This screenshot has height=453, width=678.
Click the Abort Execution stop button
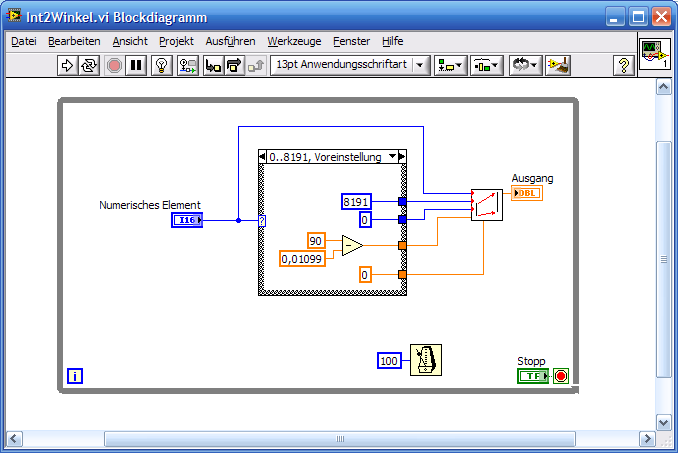(x=114, y=66)
